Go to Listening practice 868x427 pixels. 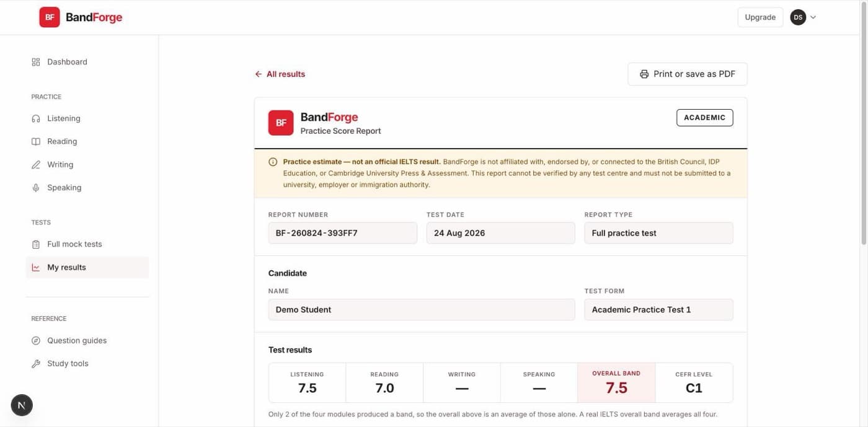click(87, 118)
